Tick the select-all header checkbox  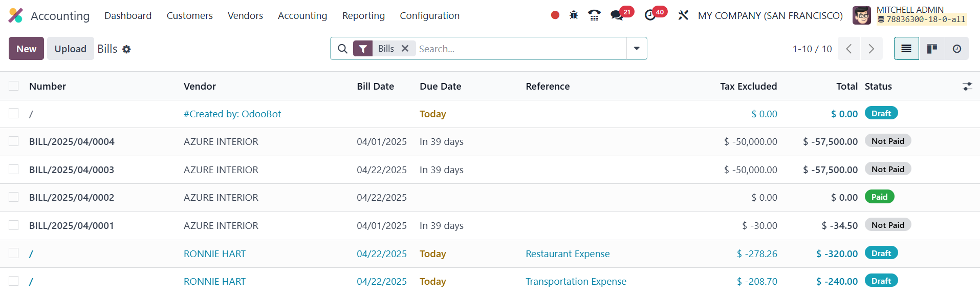tap(14, 86)
